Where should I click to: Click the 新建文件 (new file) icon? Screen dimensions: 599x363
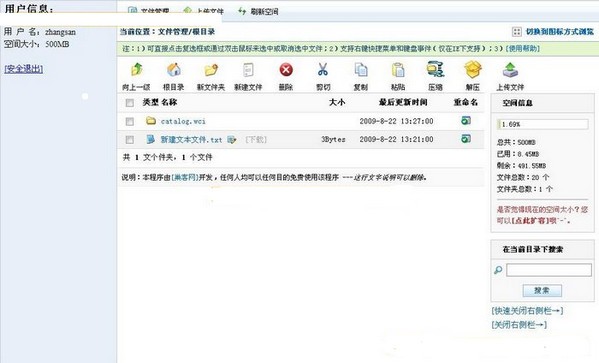[x=248, y=70]
